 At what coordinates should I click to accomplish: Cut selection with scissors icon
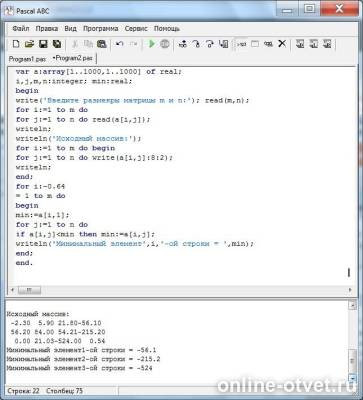(75, 44)
